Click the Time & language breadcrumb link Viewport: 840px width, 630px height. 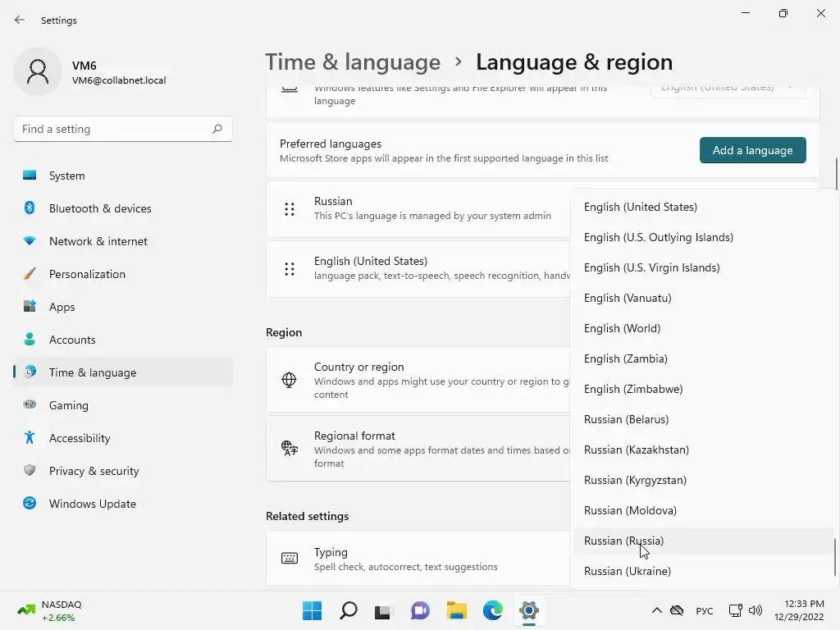pyautogui.click(x=353, y=62)
